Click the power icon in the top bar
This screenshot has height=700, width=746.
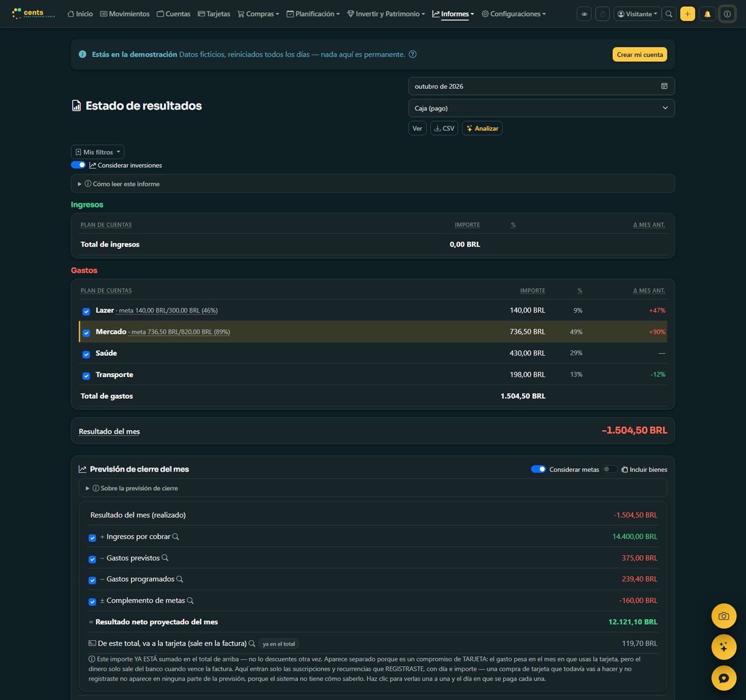point(603,14)
